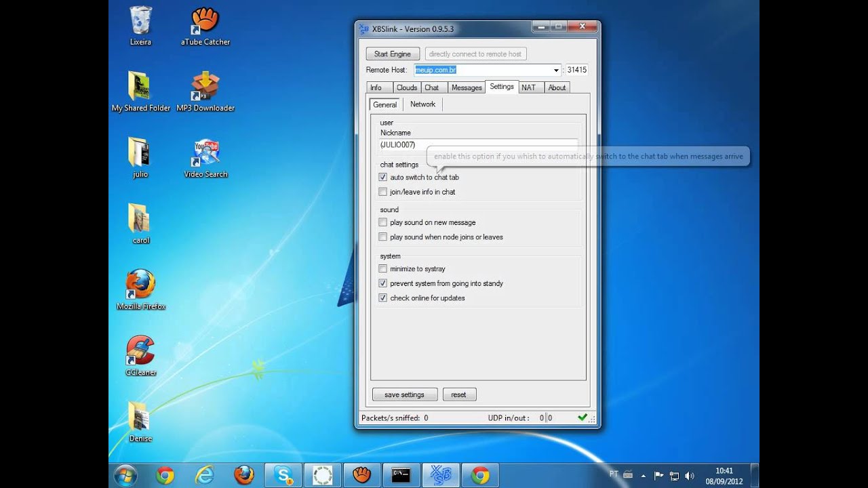Image resolution: width=868 pixels, height=488 pixels.
Task: Open the julio folder on desktop
Action: pyautogui.click(x=140, y=158)
